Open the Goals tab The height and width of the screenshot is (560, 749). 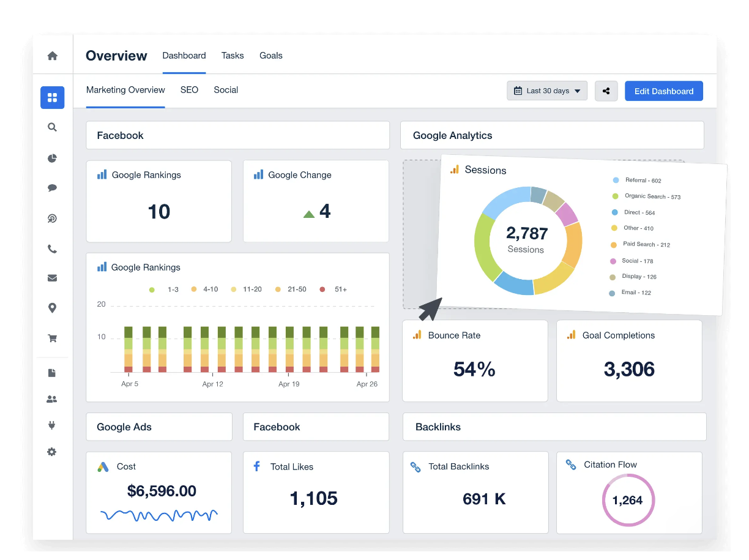pyautogui.click(x=271, y=56)
